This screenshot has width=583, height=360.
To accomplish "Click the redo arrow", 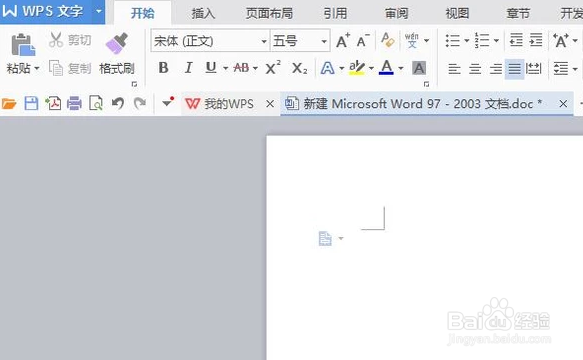I will 140,103.
